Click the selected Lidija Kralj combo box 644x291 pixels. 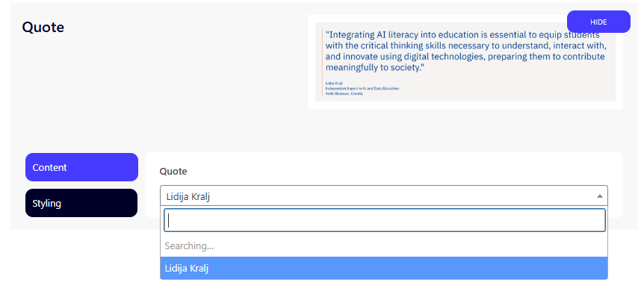(x=383, y=195)
